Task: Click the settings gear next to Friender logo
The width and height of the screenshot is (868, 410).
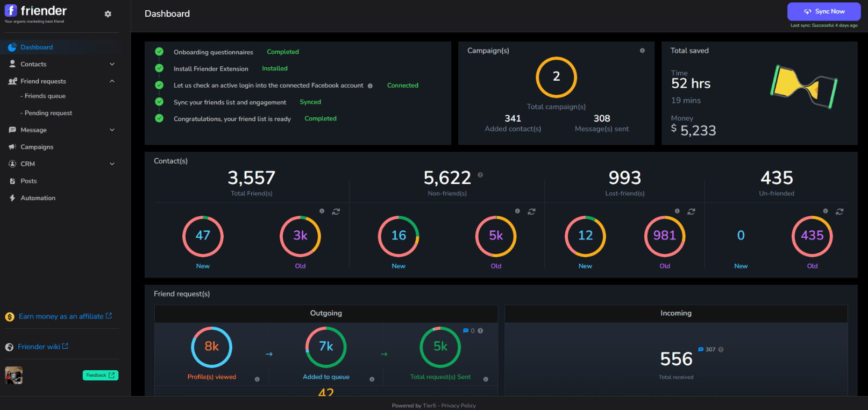Action: click(108, 14)
